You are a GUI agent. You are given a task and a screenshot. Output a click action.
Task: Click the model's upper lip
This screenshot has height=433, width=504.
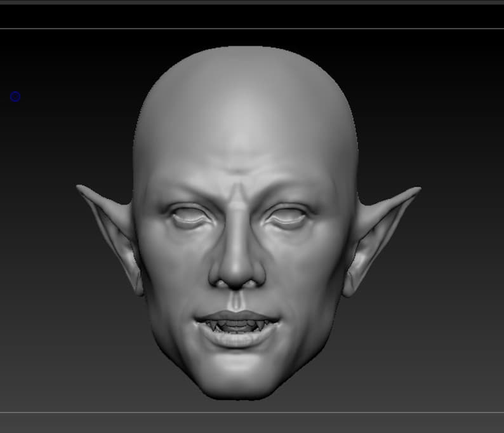[237, 316]
